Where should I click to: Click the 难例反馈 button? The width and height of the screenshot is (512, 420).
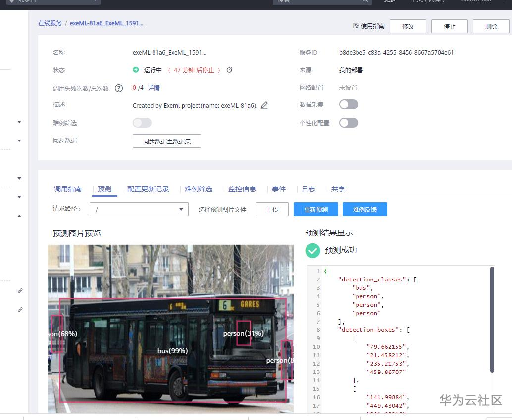point(365,210)
